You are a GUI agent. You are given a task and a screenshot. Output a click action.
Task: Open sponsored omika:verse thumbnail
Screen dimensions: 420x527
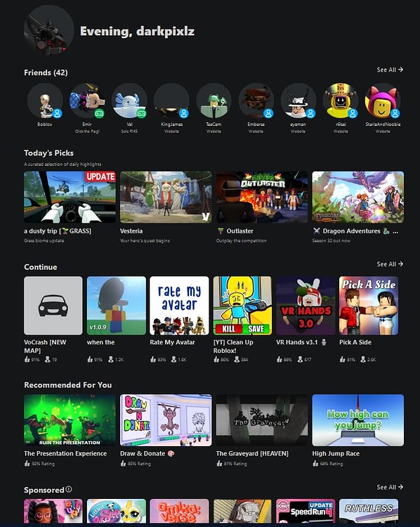point(179,511)
